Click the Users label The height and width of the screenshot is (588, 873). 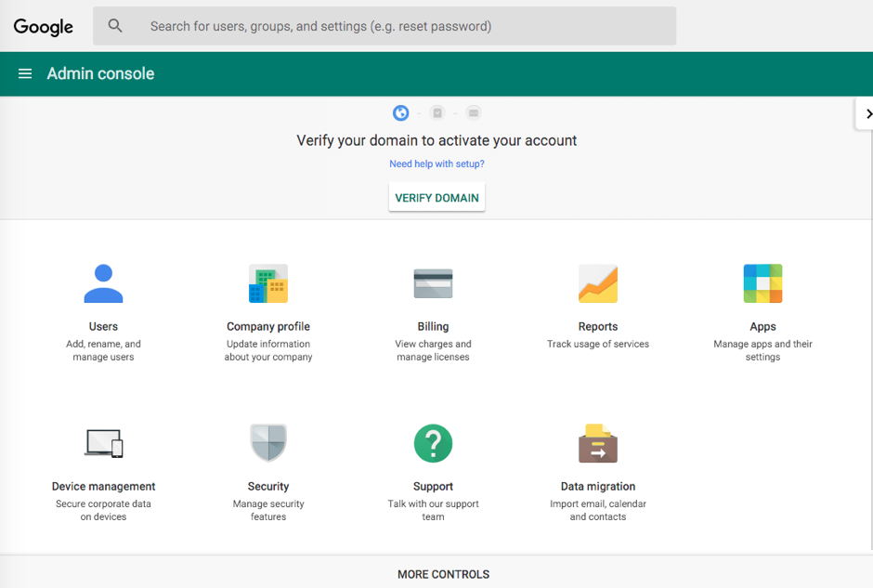point(104,326)
